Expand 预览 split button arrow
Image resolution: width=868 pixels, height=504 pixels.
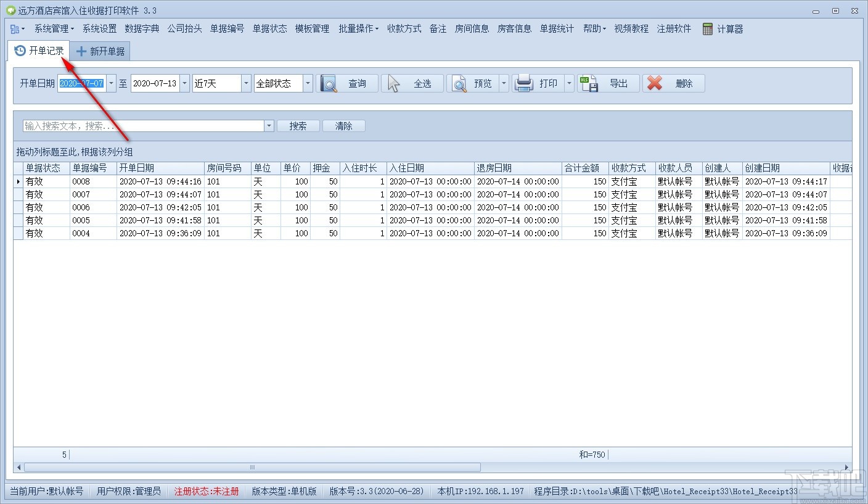pyautogui.click(x=504, y=83)
